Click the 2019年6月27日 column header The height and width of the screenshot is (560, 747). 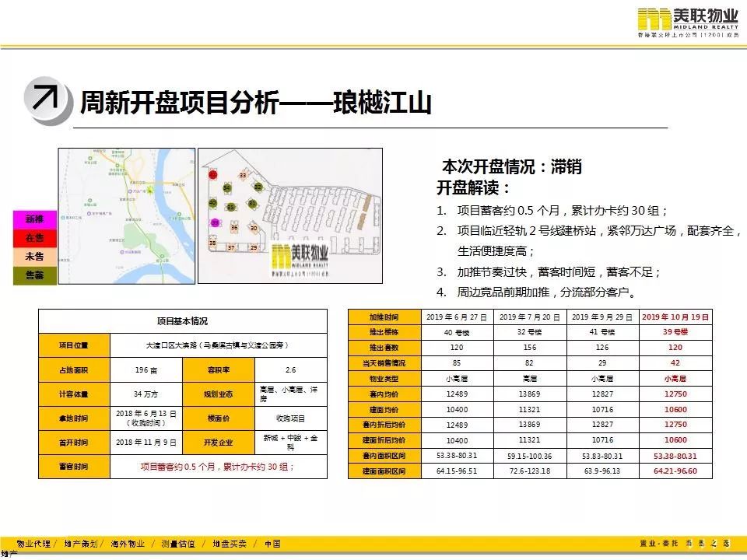click(457, 317)
